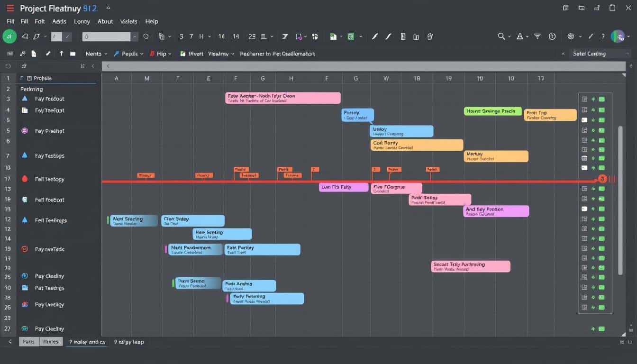Click the funnel filter icon

(x=537, y=36)
